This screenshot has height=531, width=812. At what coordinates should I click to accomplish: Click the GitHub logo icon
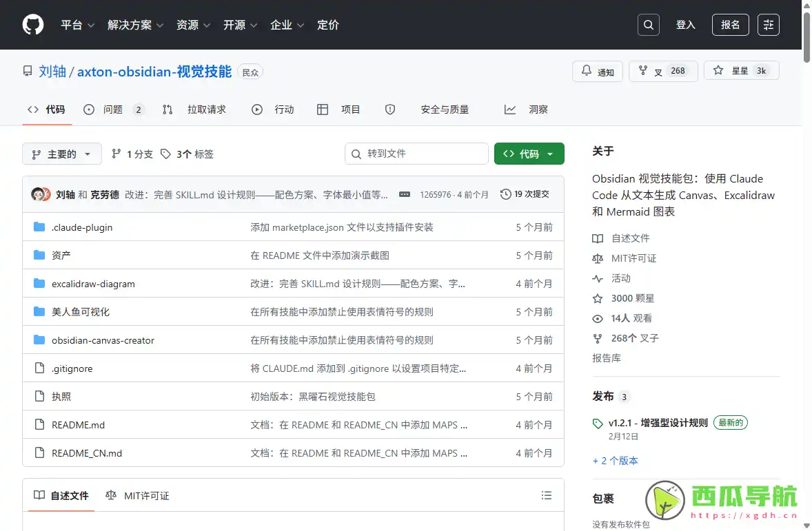(32, 24)
